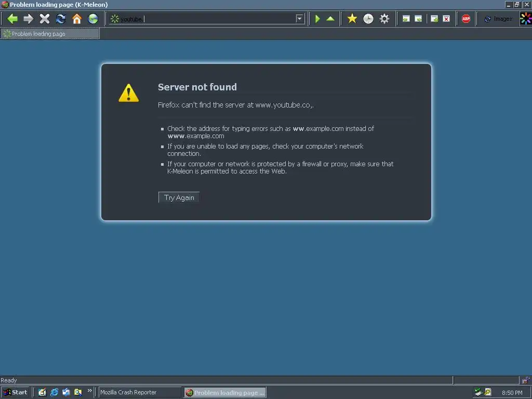The image size is (532, 399).
Task: Click the status bar icon at bottom right
Action: point(526,380)
